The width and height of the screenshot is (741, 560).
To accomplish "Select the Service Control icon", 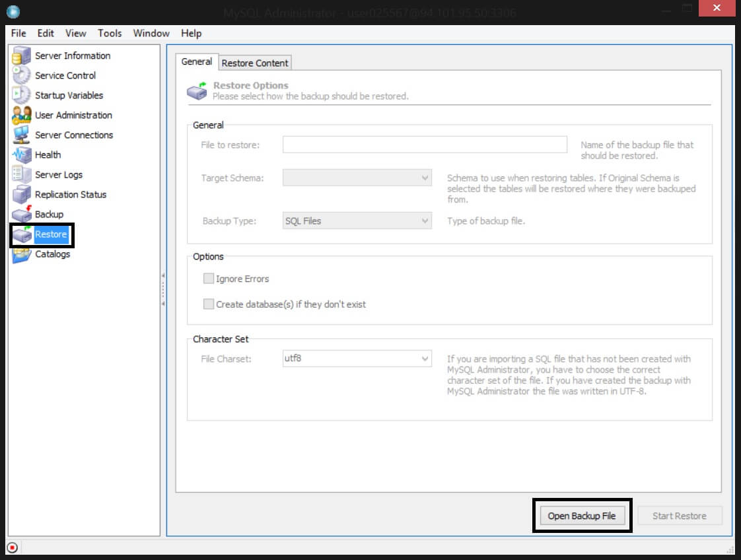I will click(x=21, y=75).
